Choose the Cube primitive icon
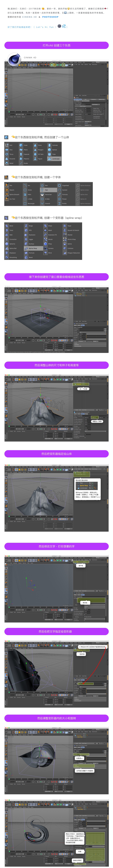 point(21,145)
